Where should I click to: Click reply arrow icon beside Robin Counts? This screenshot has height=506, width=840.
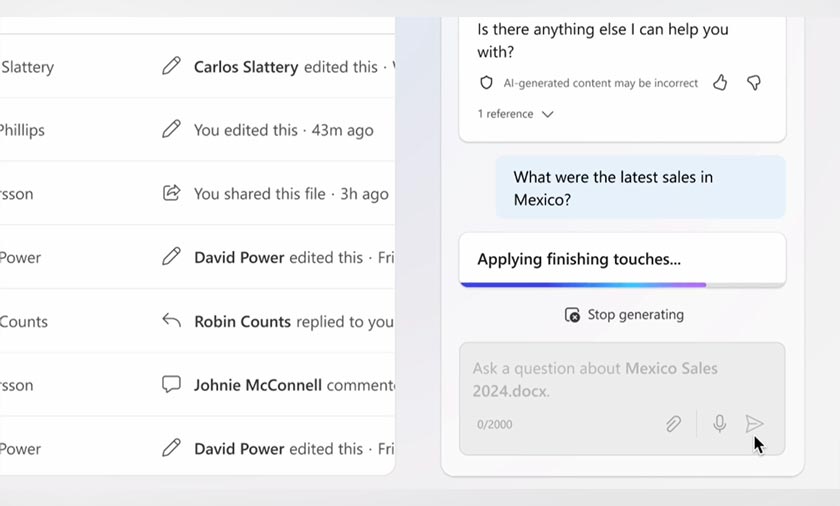pyautogui.click(x=172, y=321)
